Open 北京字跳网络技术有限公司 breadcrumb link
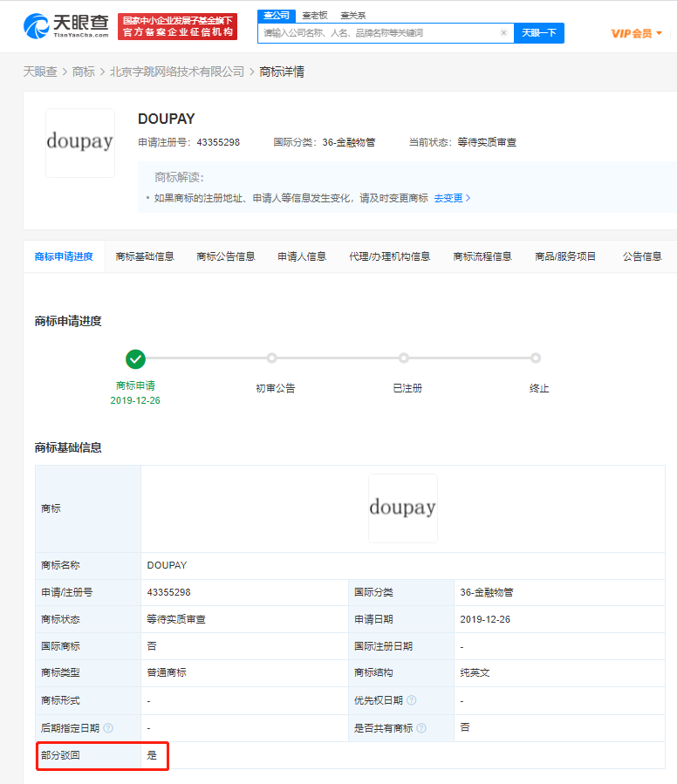 [177, 72]
